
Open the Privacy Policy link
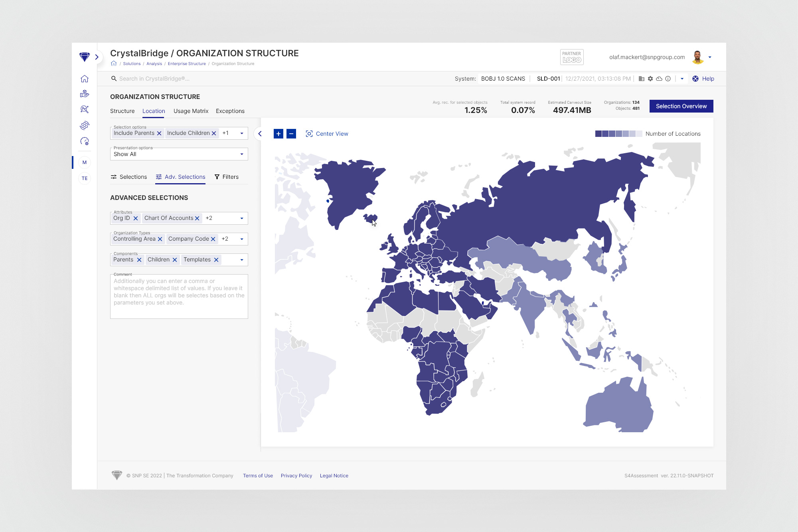tap(296, 476)
